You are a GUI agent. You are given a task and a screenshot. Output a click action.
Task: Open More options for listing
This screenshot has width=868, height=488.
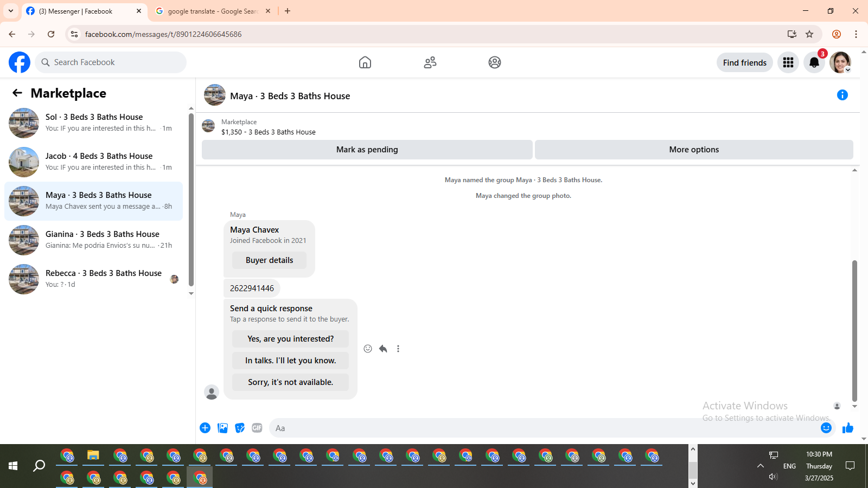pyautogui.click(x=694, y=150)
